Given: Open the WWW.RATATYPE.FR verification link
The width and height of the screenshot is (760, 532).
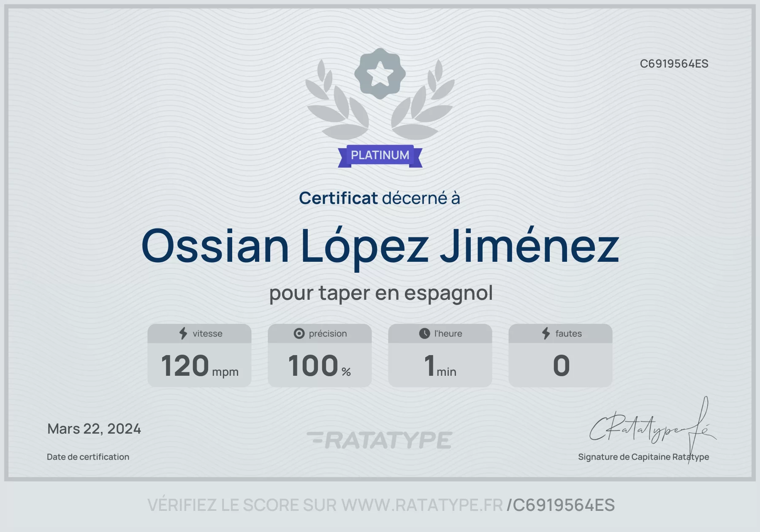Looking at the screenshot, I should [x=422, y=505].
